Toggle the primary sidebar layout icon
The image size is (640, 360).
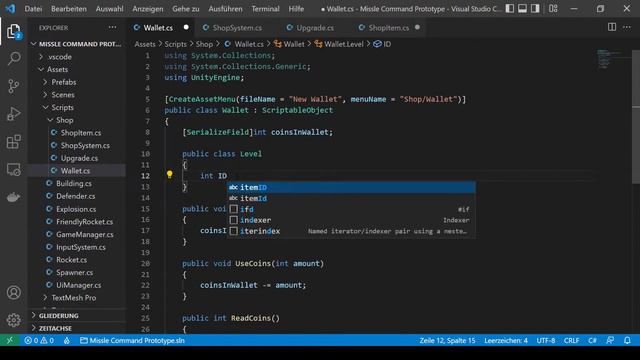(510, 8)
